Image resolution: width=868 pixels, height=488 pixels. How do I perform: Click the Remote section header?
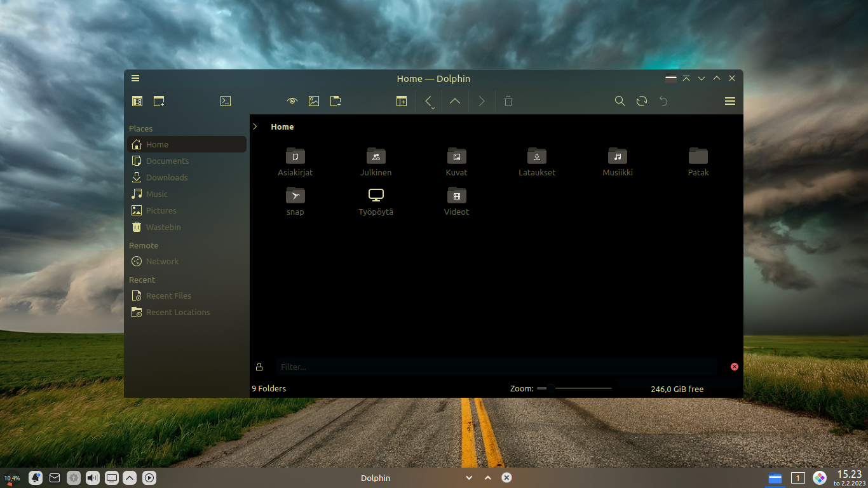(144, 245)
